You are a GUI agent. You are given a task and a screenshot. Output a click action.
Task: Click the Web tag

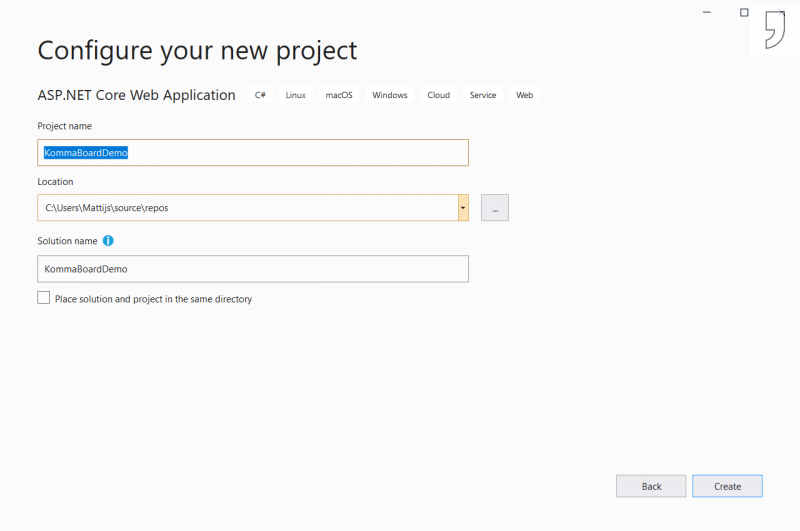pos(524,95)
